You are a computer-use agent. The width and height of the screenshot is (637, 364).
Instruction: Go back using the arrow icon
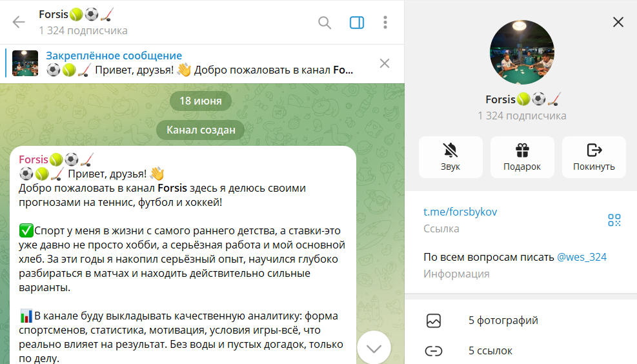(x=19, y=22)
